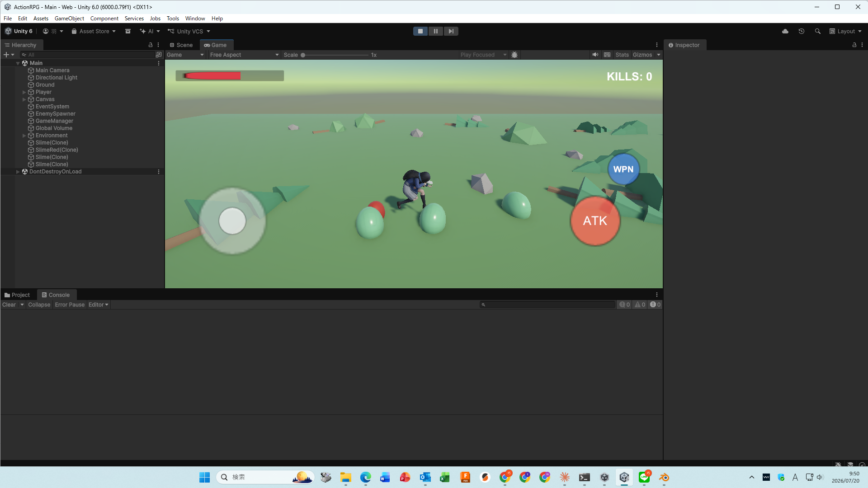Open the global search magnifier icon
Image resolution: width=868 pixels, height=488 pixels.
(x=817, y=31)
